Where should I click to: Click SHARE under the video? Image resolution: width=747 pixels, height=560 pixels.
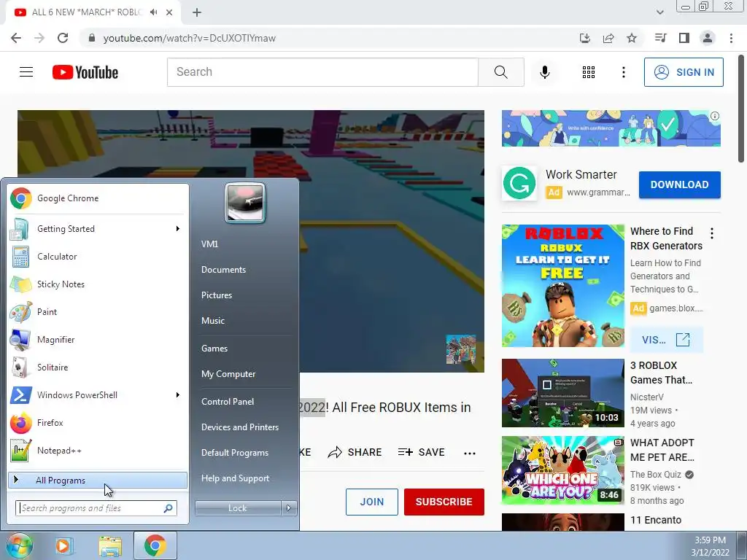[355, 452]
